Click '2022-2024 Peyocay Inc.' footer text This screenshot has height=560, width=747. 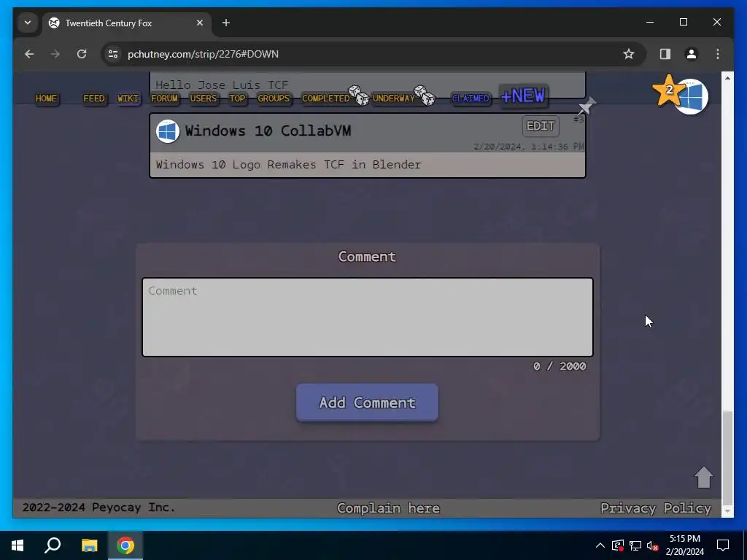[x=98, y=507]
